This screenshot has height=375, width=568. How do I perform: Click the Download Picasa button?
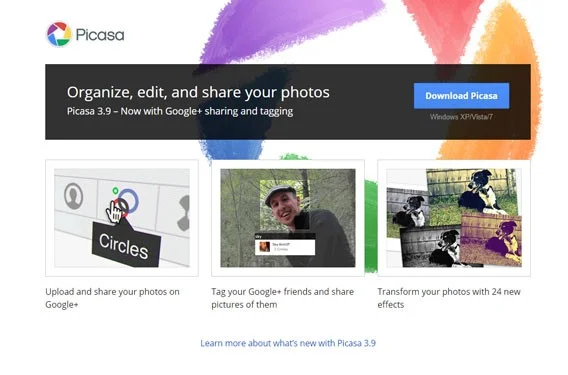click(x=461, y=96)
